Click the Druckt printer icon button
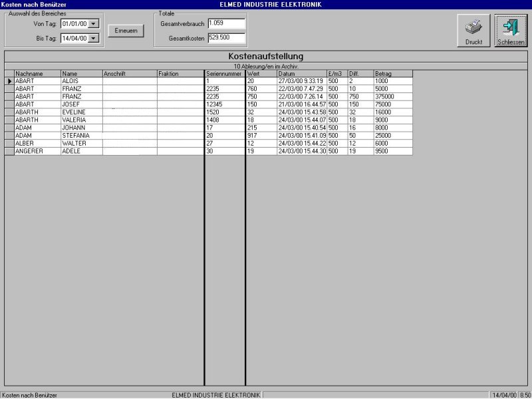This screenshot has width=532, height=399. 473,30
